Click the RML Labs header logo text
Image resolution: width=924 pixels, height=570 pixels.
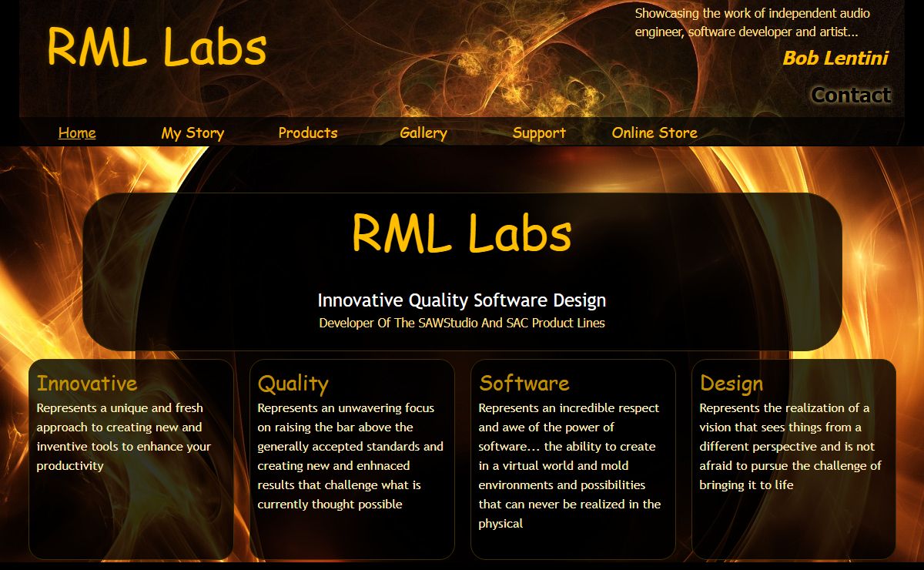(157, 47)
